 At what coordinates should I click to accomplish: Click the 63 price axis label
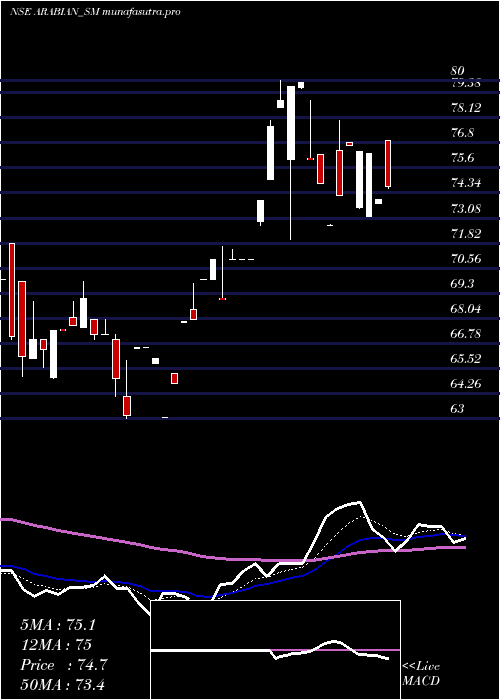point(458,408)
